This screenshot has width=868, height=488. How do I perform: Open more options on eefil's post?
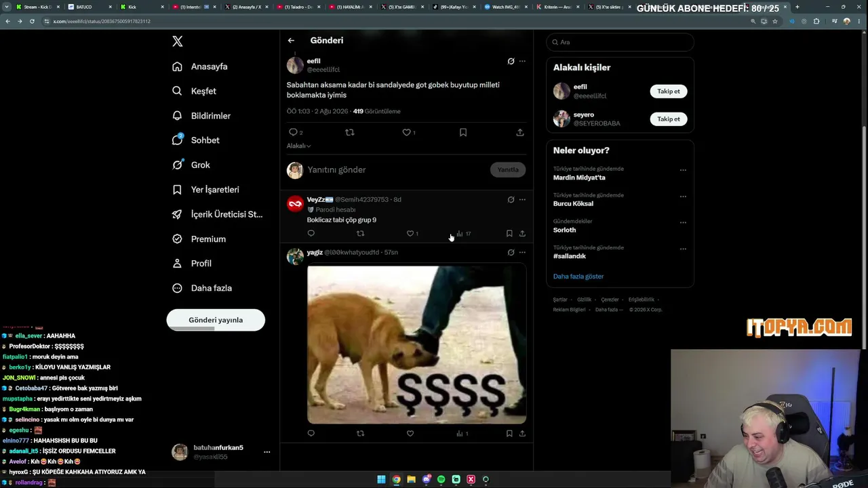click(x=522, y=61)
